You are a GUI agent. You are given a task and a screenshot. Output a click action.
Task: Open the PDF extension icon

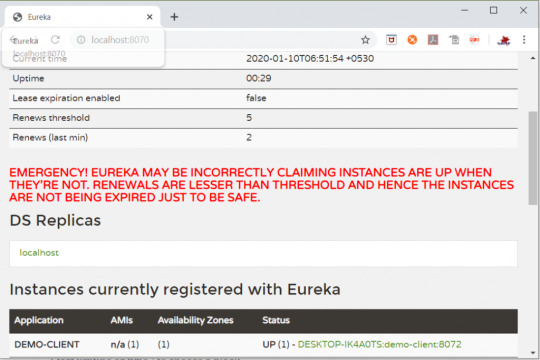click(433, 40)
